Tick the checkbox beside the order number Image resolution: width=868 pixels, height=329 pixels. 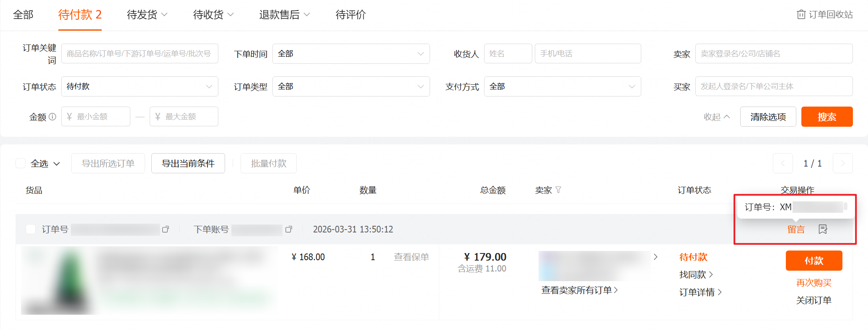[x=31, y=229]
